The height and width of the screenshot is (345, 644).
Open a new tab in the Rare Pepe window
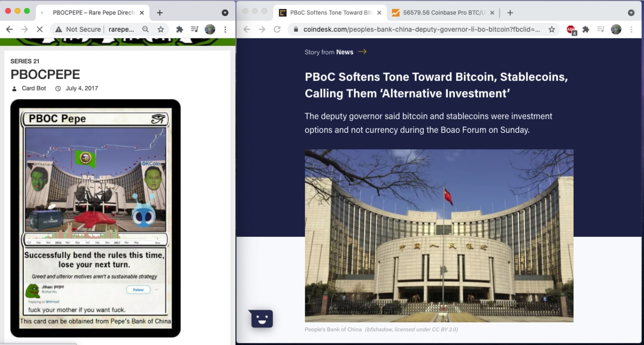[159, 13]
